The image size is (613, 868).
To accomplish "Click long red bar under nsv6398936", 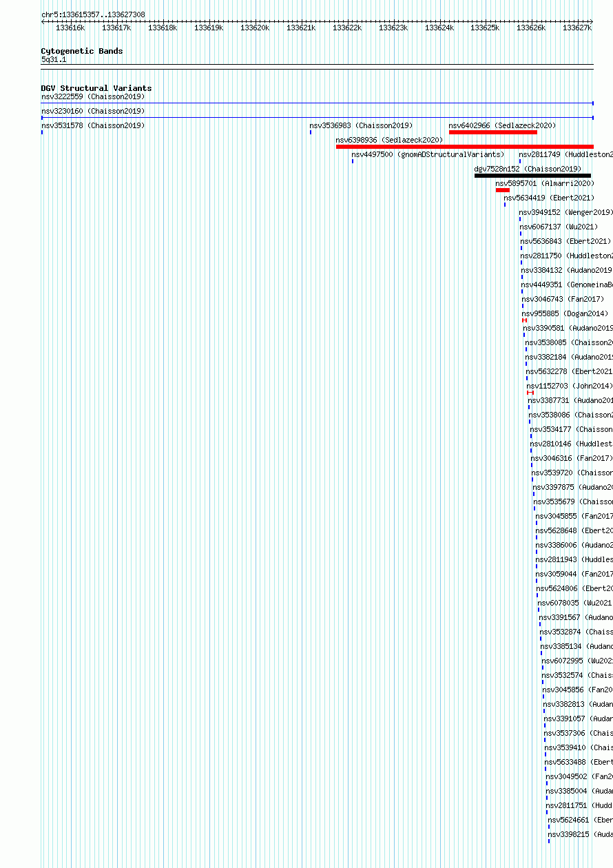I will point(465,147).
